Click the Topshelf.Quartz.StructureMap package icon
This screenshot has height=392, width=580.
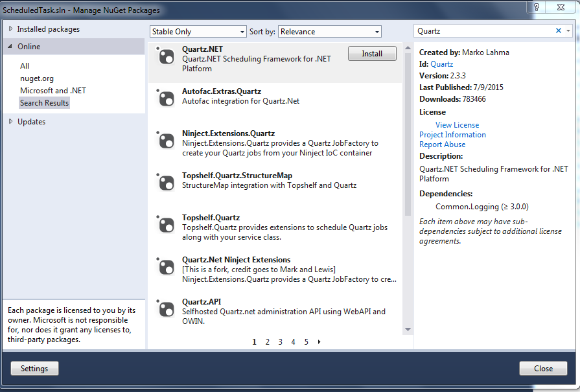coord(166,183)
